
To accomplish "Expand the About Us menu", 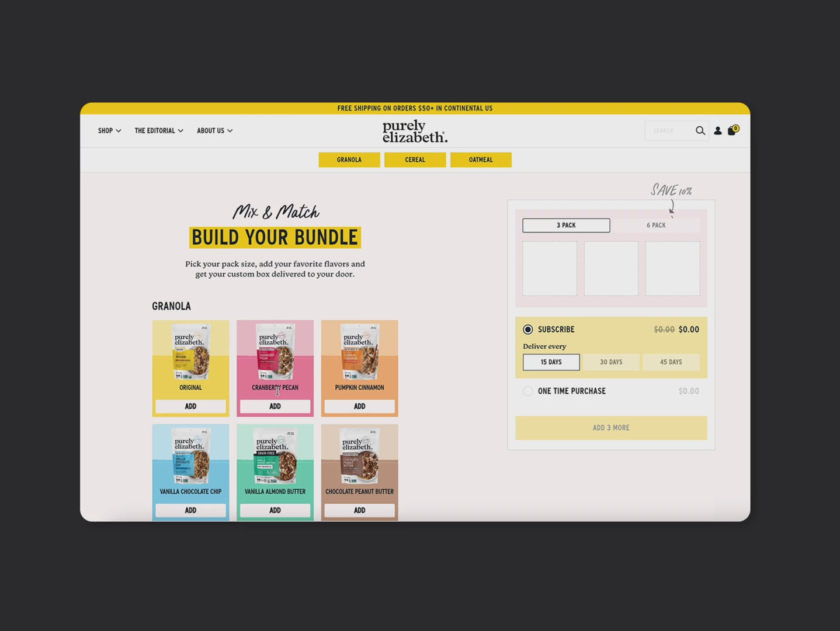I will [214, 131].
